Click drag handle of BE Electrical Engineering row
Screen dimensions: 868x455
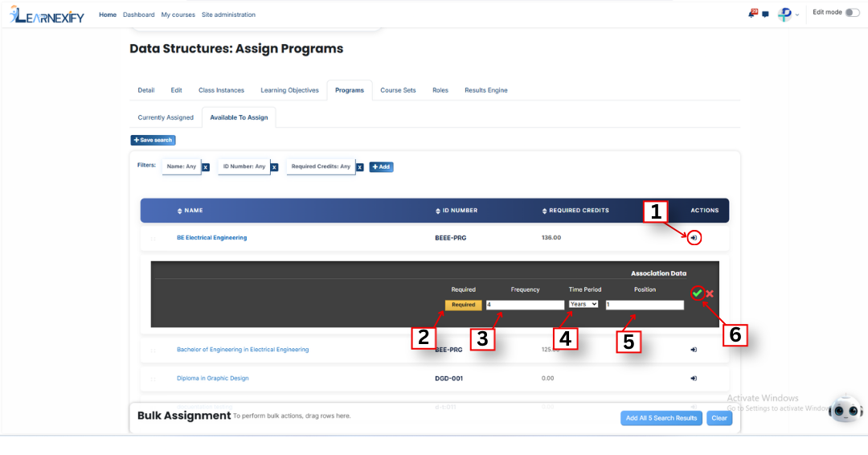point(153,239)
